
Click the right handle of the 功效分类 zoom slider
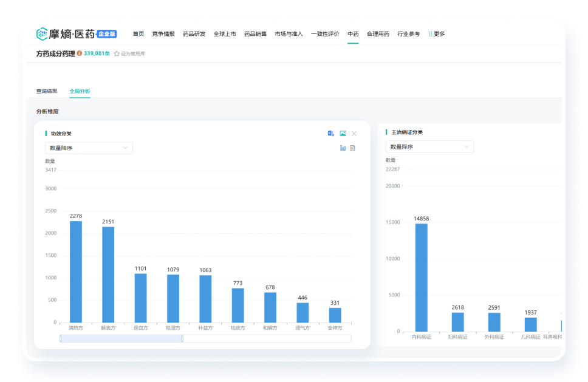[182, 338]
